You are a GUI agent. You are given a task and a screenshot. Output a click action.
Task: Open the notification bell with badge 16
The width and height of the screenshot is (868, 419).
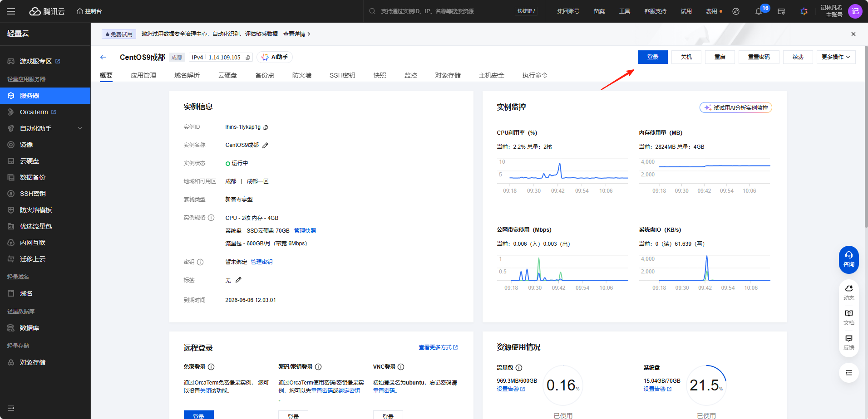pos(759,11)
